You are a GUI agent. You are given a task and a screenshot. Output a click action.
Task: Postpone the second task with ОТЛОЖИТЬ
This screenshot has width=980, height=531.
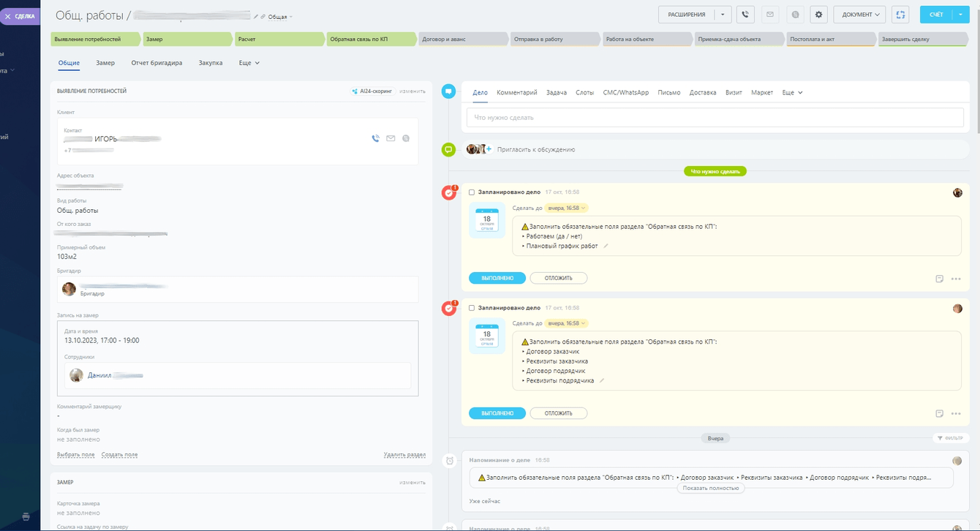559,413
